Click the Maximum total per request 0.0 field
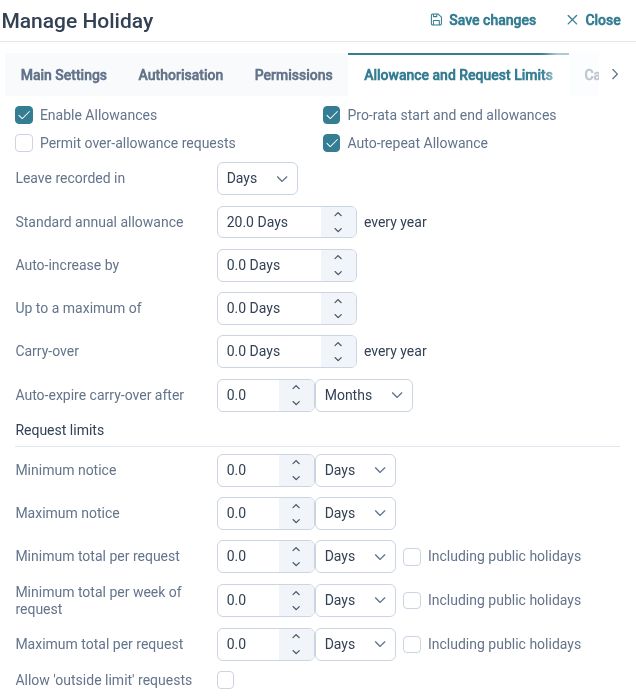Screen dimensions: 636x699 pyautogui.click(x=248, y=644)
